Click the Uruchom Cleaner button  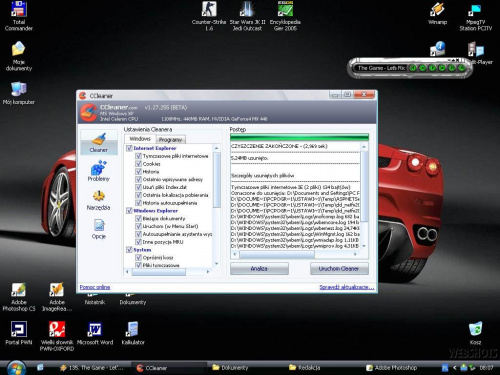coord(339,268)
